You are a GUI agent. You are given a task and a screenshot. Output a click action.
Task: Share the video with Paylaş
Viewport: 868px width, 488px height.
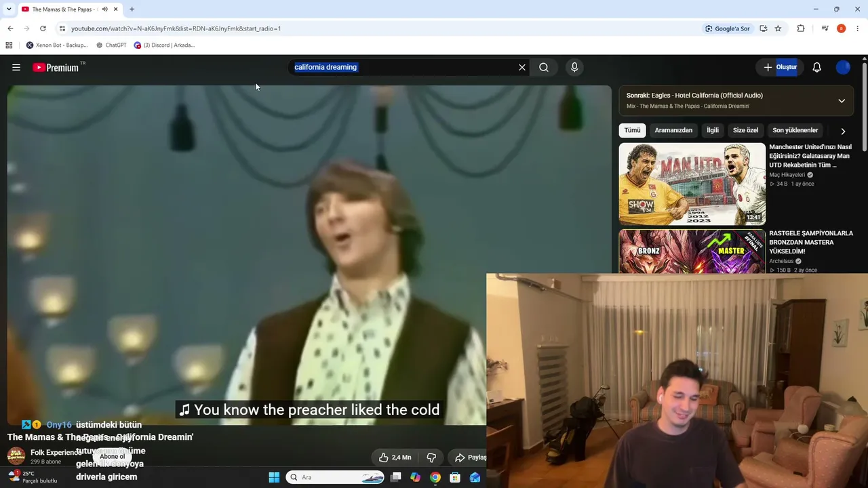tap(469, 457)
